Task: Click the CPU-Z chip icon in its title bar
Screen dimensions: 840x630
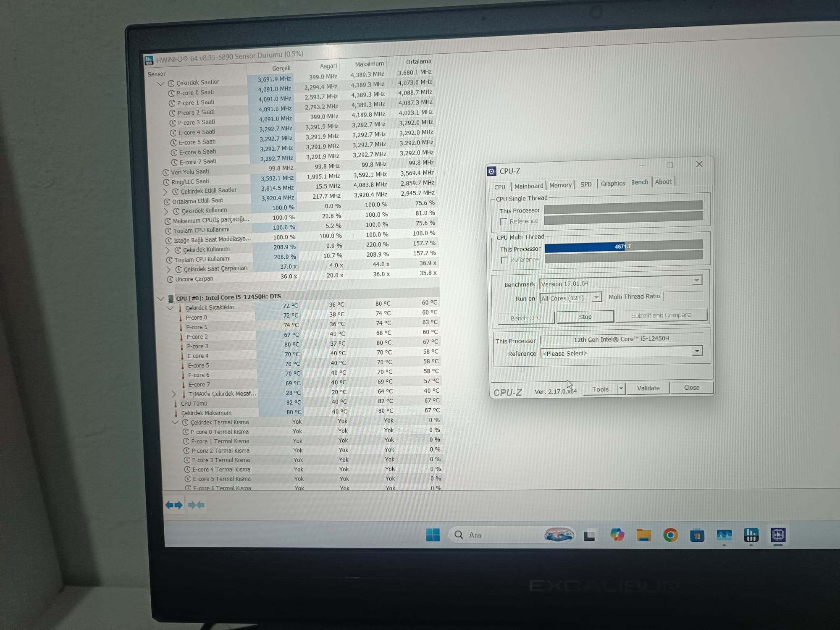Action: pyautogui.click(x=491, y=171)
